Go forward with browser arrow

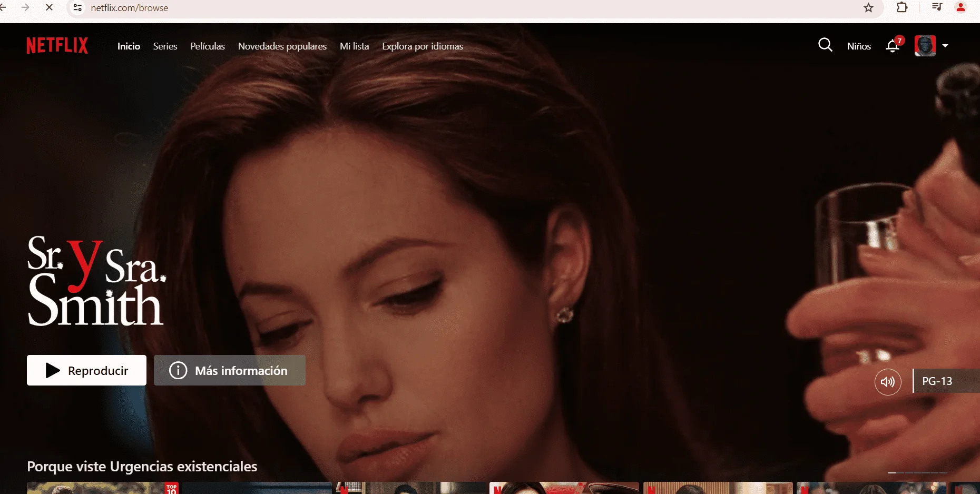[25, 7]
